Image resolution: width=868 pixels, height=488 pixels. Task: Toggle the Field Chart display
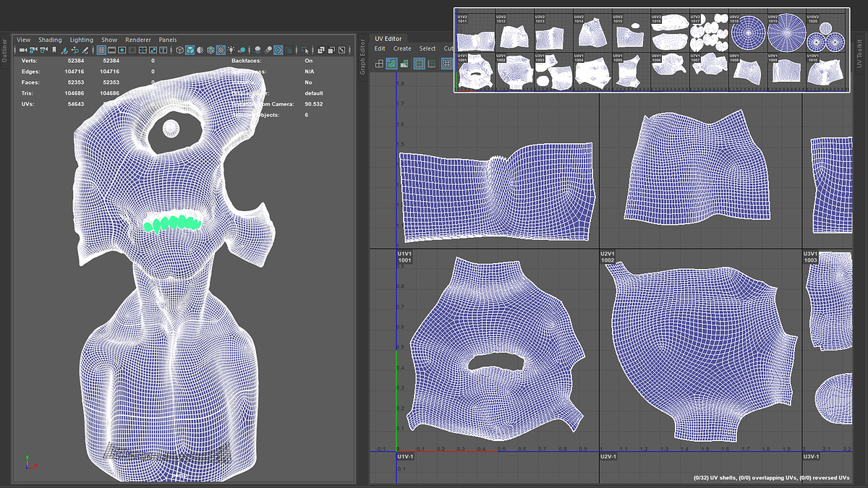coord(142,50)
